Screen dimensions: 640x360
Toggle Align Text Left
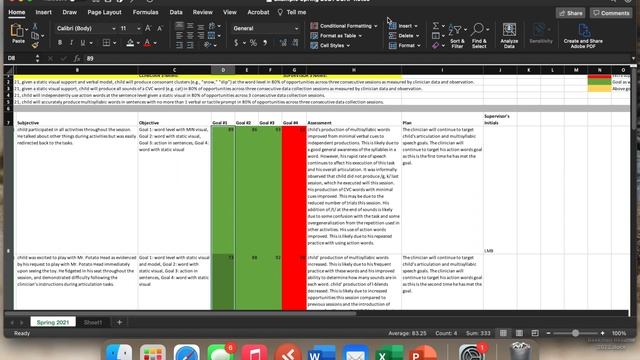(x=180, y=36)
